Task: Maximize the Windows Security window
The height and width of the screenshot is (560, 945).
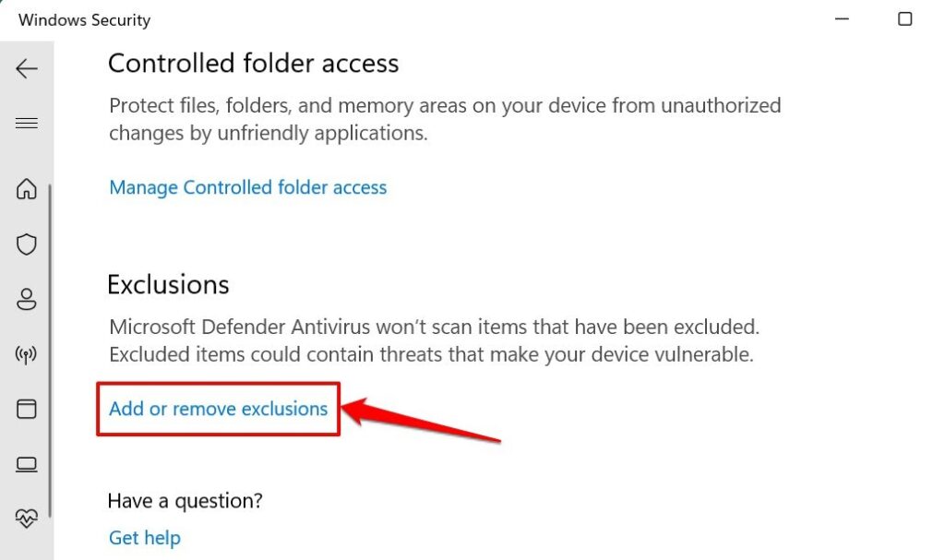Action: click(x=904, y=19)
